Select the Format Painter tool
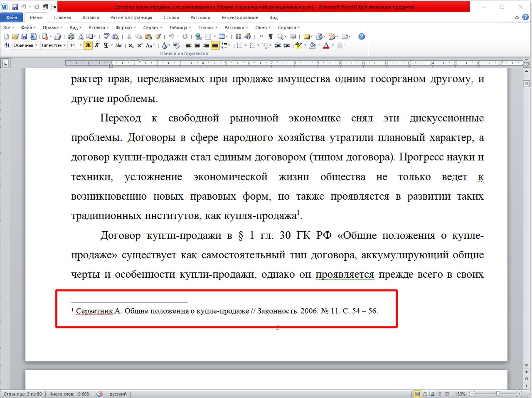 tap(157, 36)
